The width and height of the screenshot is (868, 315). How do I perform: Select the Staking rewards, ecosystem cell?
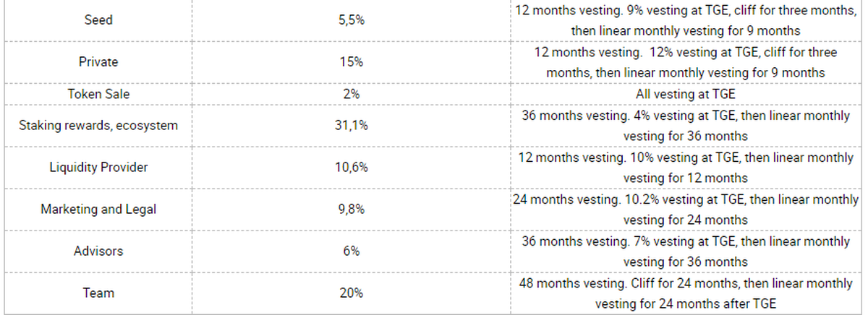point(98,126)
